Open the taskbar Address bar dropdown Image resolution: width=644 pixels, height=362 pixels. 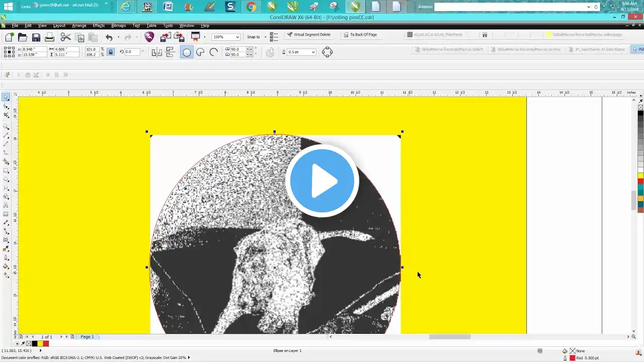[x=589, y=7]
